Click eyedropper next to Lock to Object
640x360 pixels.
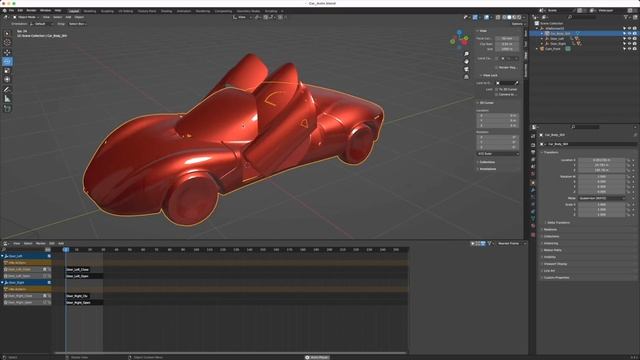[516, 83]
